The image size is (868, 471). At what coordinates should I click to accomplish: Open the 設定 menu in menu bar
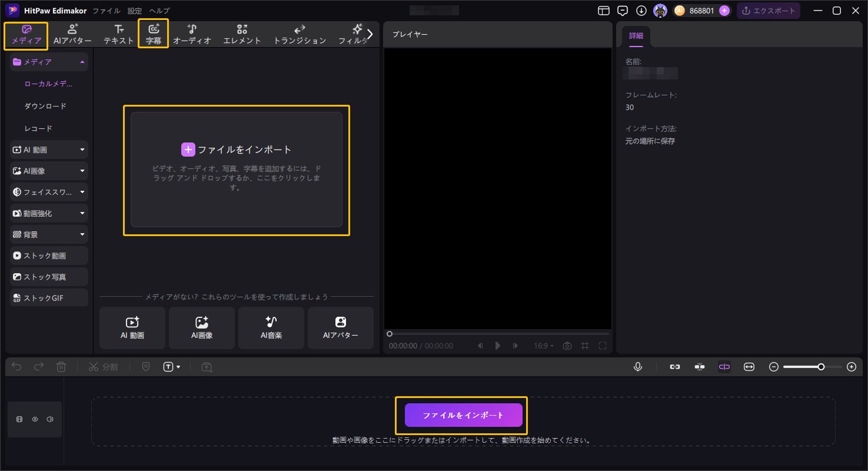click(134, 10)
